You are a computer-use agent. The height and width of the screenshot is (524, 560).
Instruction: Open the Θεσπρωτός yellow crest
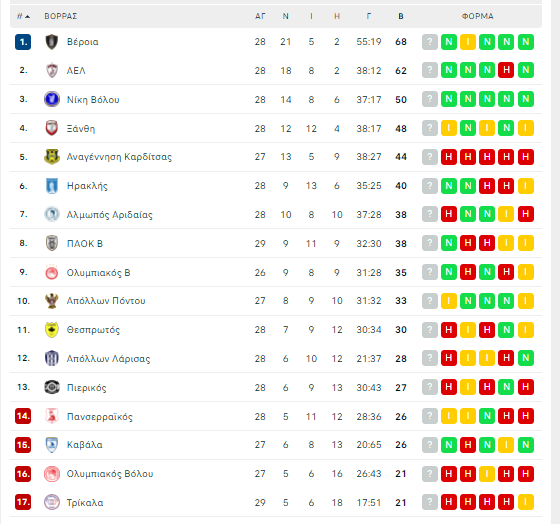point(52,330)
